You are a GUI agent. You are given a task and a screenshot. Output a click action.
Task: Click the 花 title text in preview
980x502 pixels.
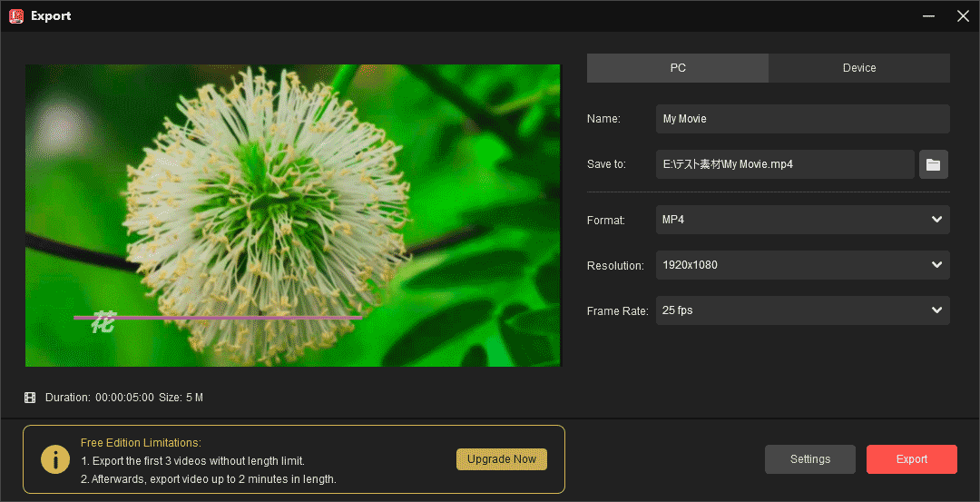(103, 323)
